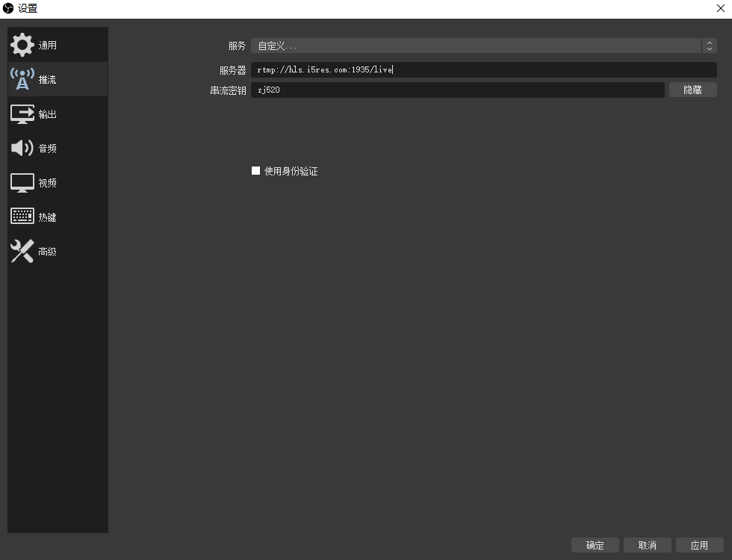Image resolution: width=732 pixels, height=560 pixels.
Task: Open the 高级 advanced tools icon
Action: (x=22, y=251)
